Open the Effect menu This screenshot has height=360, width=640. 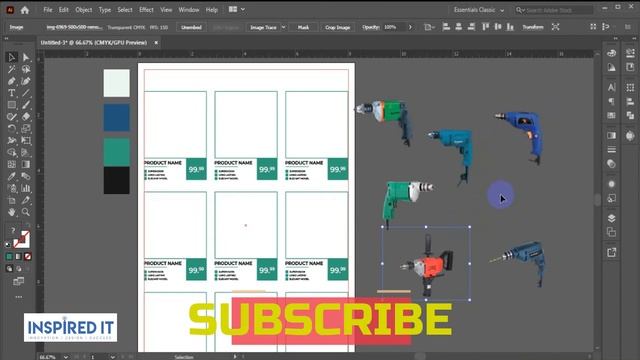[146, 10]
